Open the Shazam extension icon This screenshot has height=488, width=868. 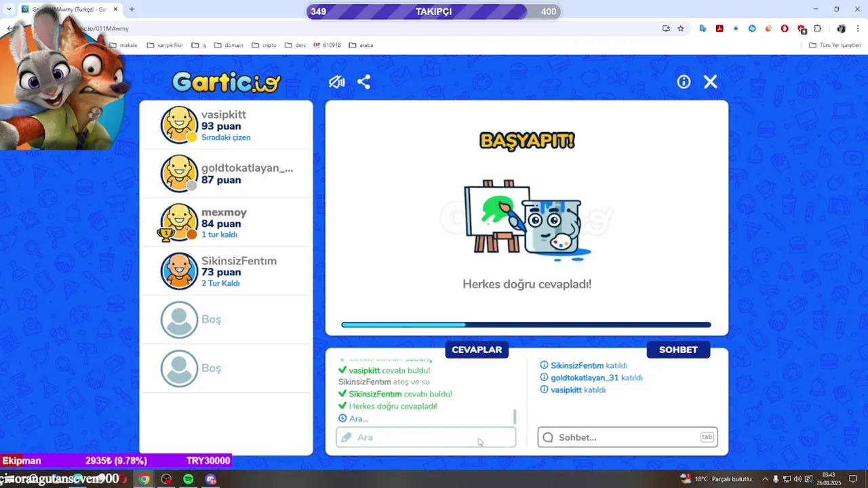tap(752, 28)
